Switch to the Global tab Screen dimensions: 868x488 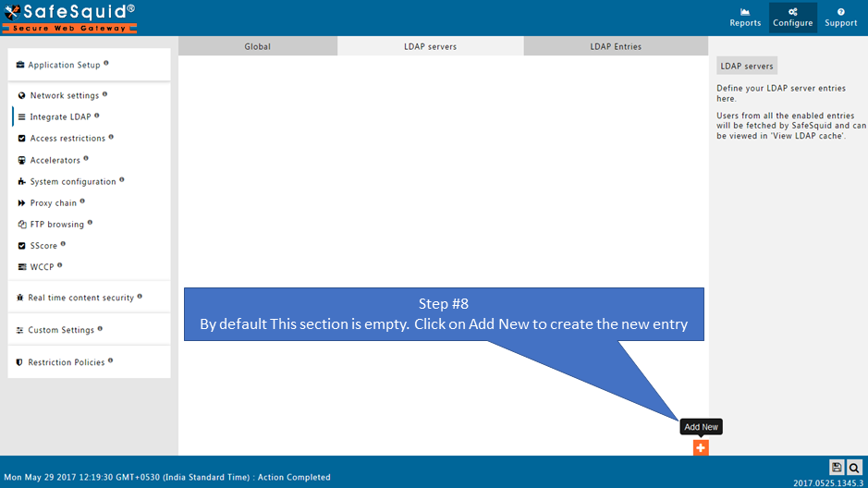pos(257,46)
